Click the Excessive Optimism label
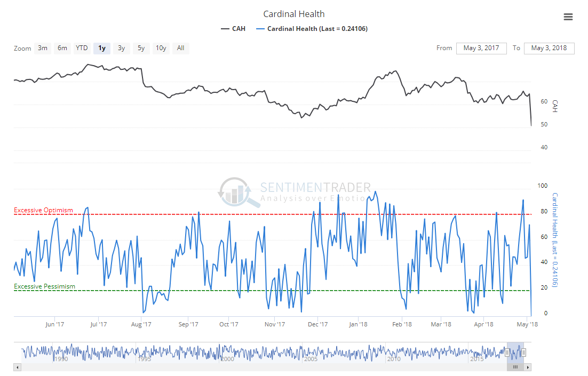 tap(44, 210)
